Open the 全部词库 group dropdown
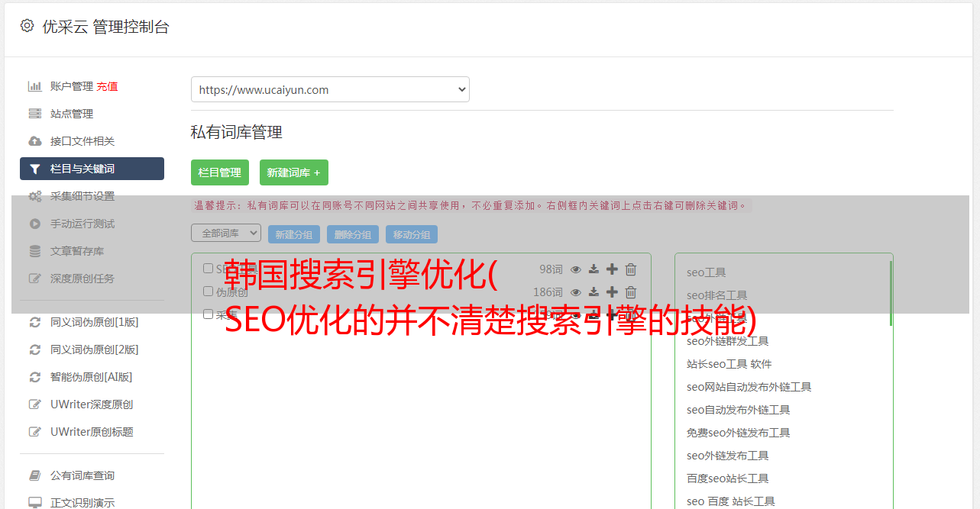The image size is (980, 509). click(226, 233)
